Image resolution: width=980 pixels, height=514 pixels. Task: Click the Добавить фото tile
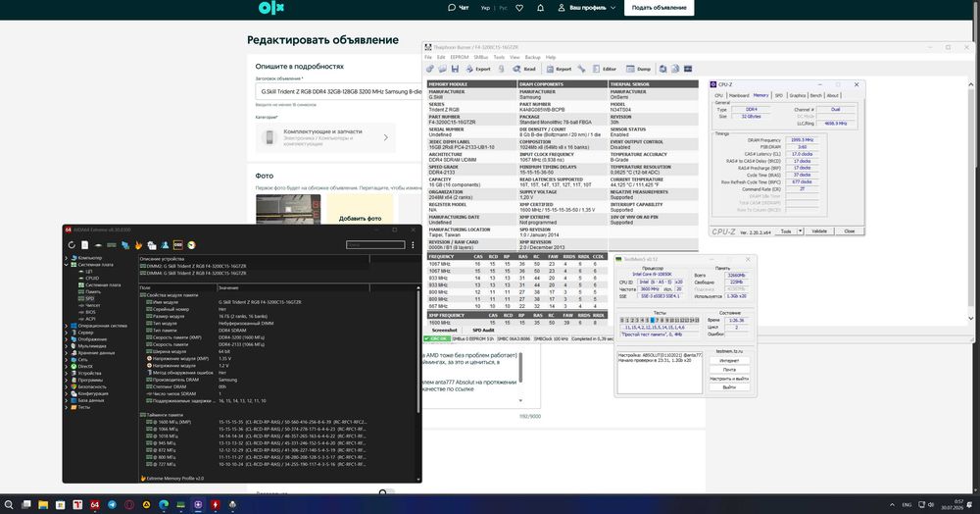coord(360,209)
